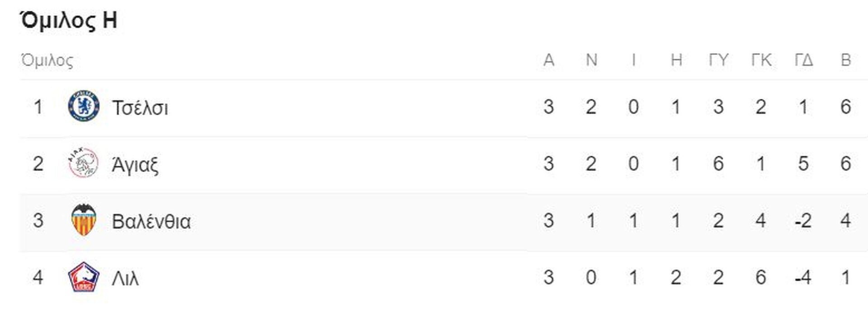Select the Λιλ team name
The image size is (868, 311).
pyautogui.click(x=125, y=279)
